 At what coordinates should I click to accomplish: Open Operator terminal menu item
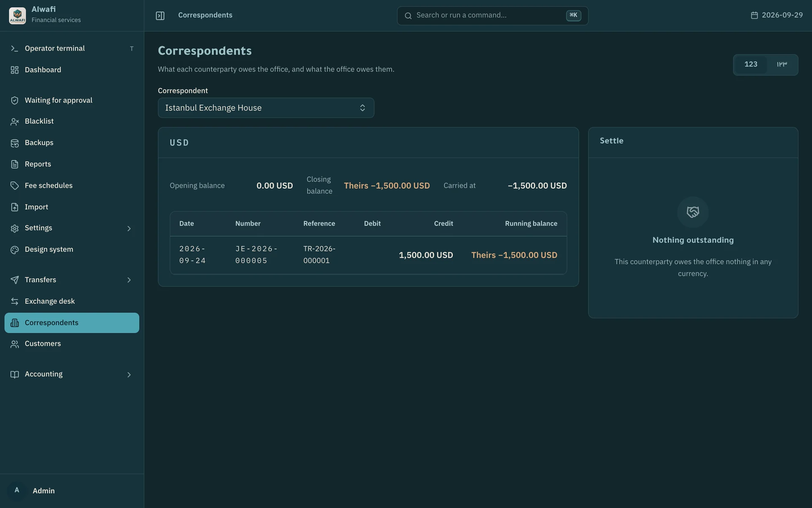[72, 49]
